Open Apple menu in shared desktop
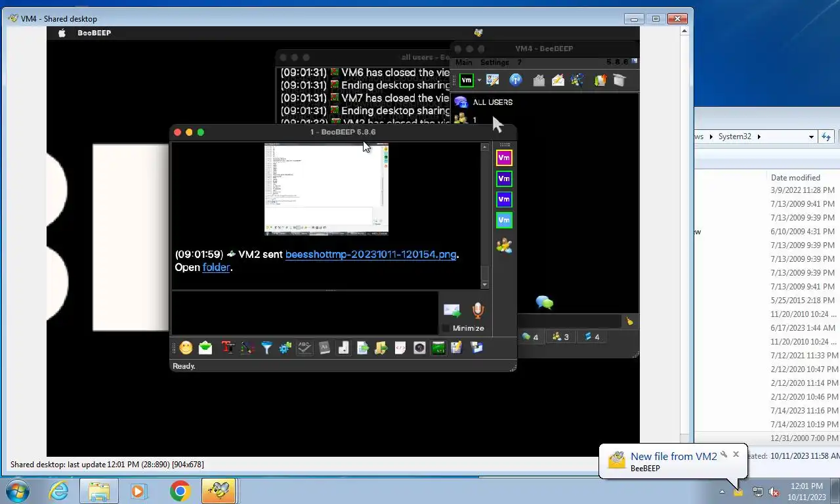Viewport: 840px width, 504px height. click(62, 33)
